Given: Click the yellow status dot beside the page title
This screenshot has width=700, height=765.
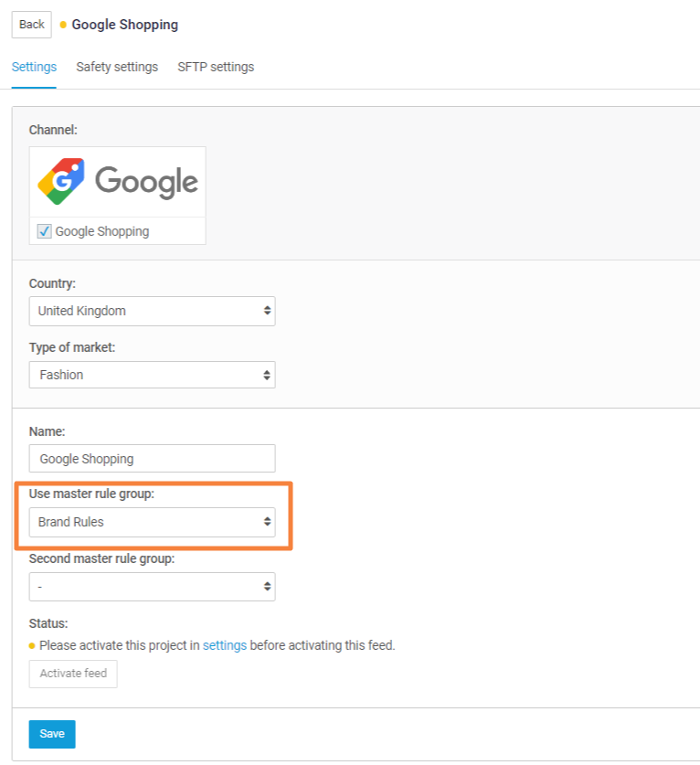Looking at the screenshot, I should [x=63, y=25].
